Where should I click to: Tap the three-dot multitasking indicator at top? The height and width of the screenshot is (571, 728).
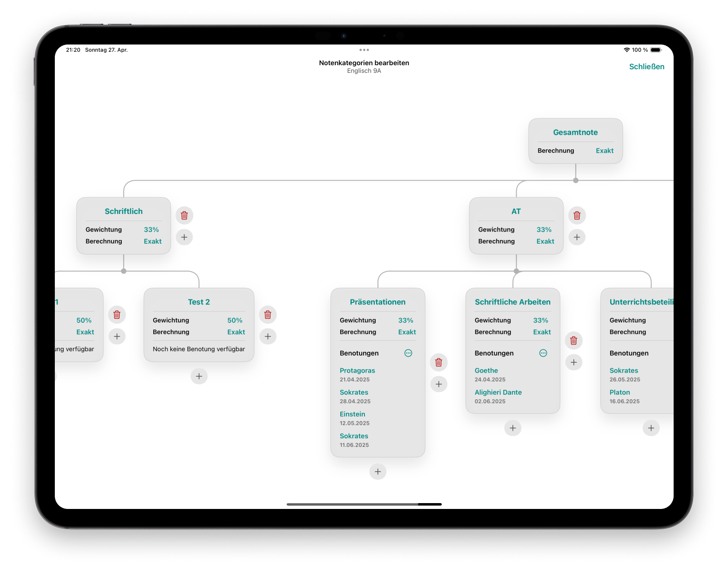[364, 50]
